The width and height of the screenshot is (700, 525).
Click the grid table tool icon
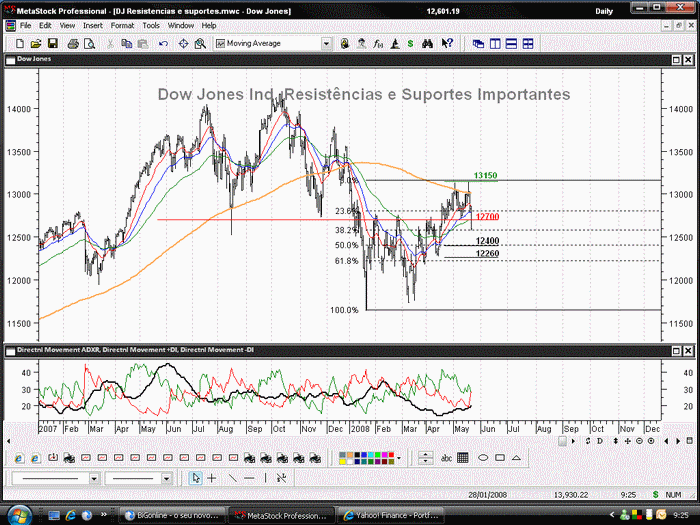point(463,458)
